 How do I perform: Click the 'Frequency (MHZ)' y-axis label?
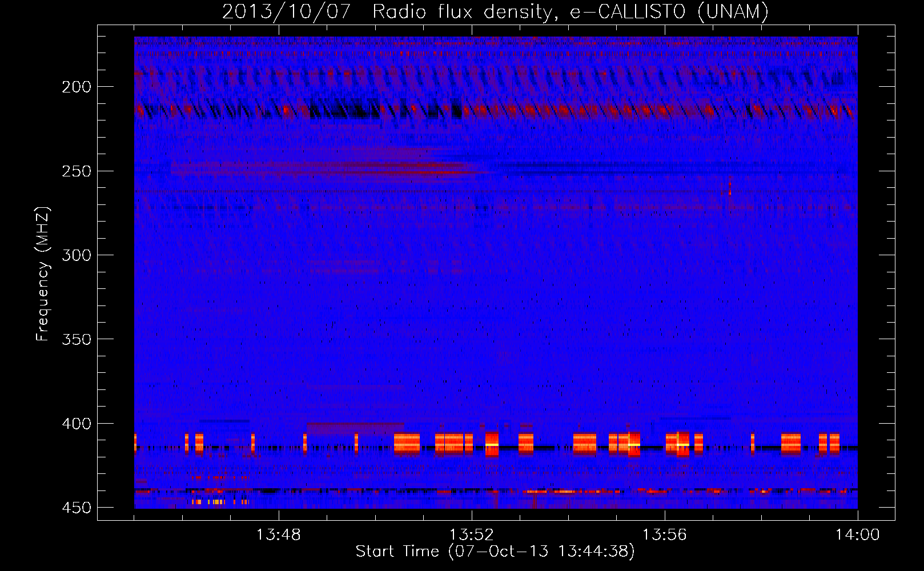click(43, 274)
